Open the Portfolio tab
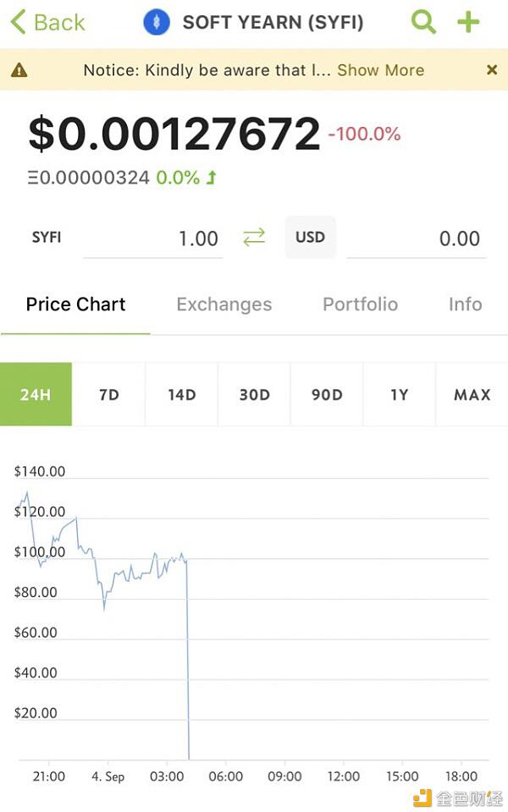This screenshot has height=812, width=508. coord(360,304)
